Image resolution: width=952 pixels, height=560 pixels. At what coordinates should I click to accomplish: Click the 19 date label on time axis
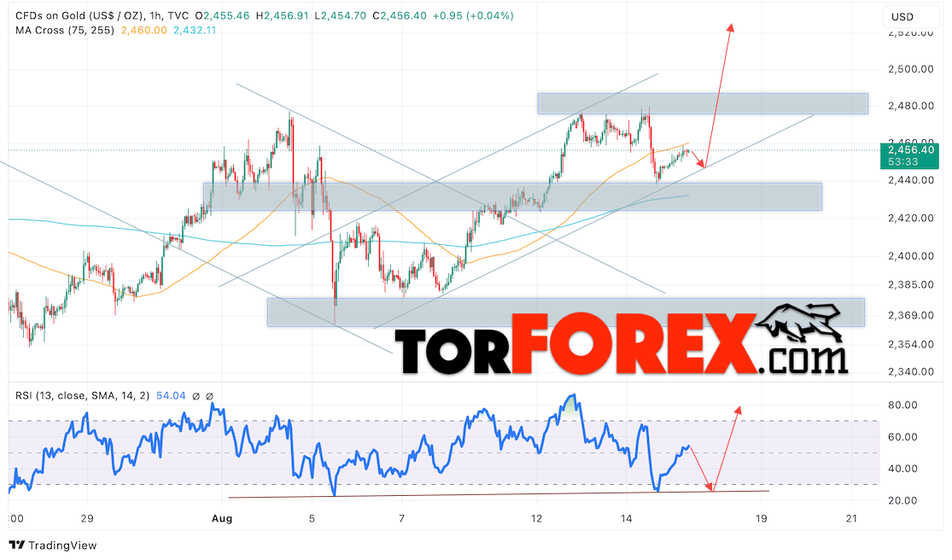761,519
